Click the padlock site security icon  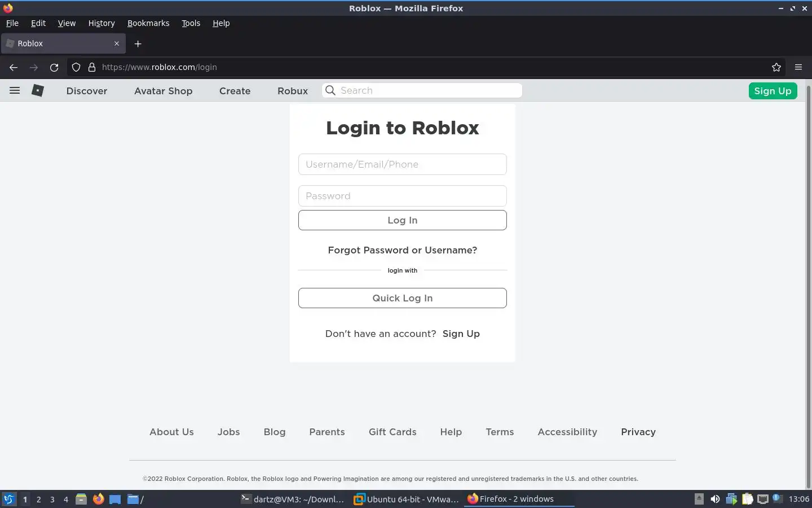[92, 67]
